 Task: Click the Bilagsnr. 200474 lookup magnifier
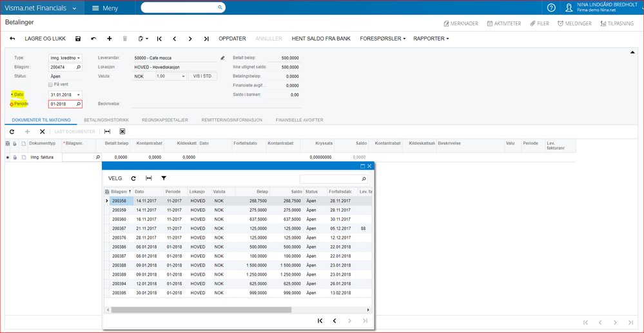(x=79, y=67)
